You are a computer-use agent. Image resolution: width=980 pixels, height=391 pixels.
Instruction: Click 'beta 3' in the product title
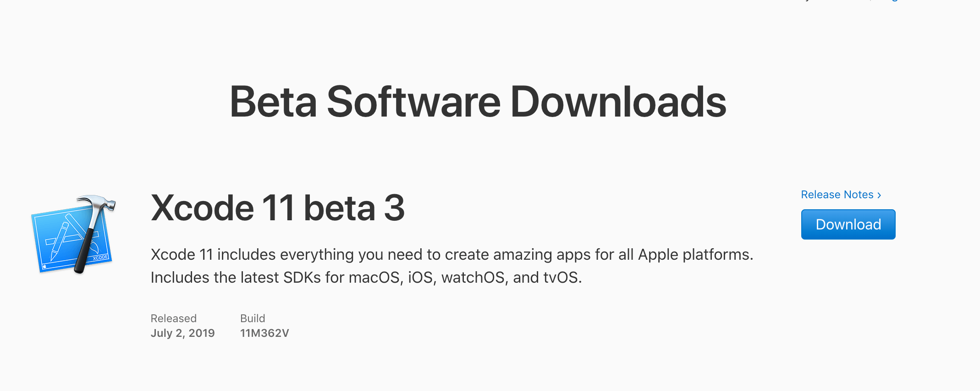tap(354, 208)
